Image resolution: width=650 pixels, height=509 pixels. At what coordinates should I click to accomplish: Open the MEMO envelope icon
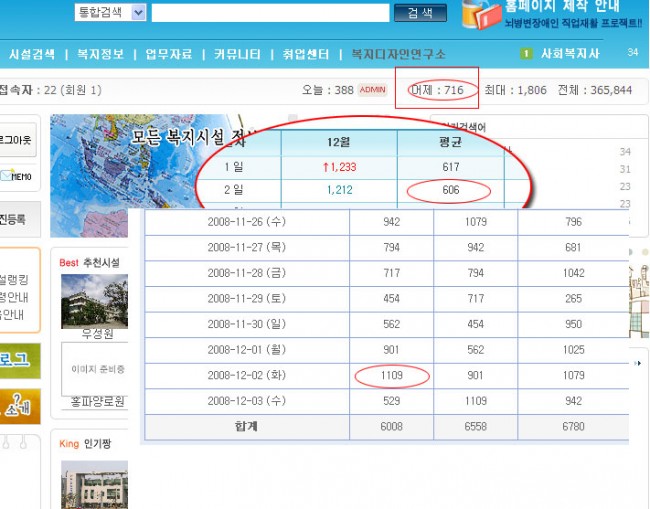point(17,177)
